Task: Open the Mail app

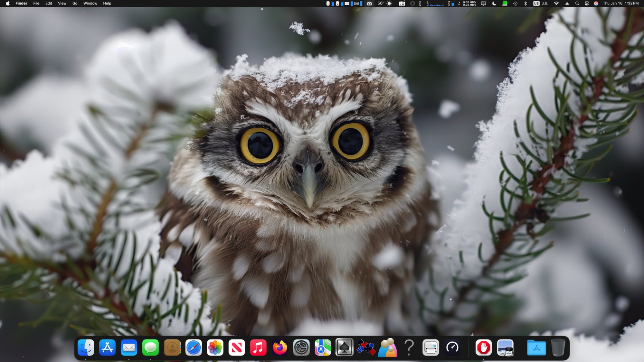Action: coord(129,348)
